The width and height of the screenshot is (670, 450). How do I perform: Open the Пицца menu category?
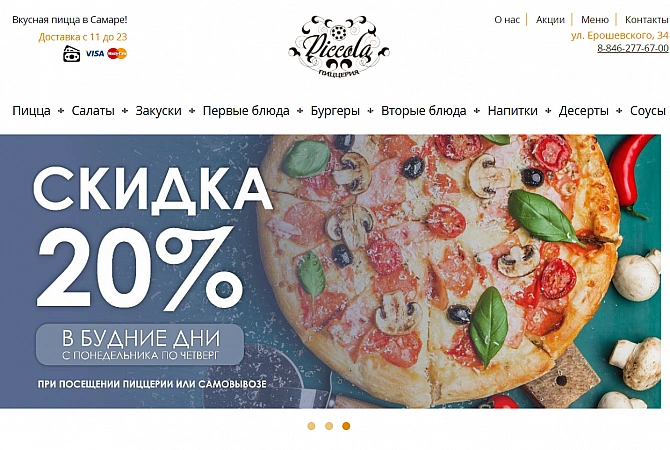click(31, 111)
